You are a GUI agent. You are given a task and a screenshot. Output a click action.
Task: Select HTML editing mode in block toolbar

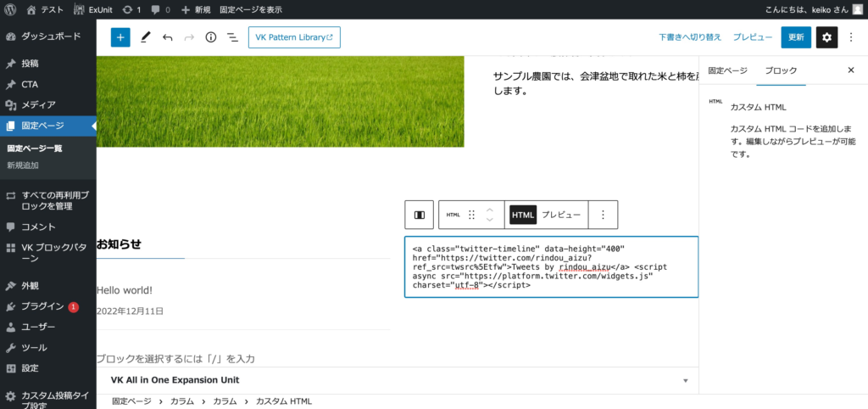(x=523, y=215)
